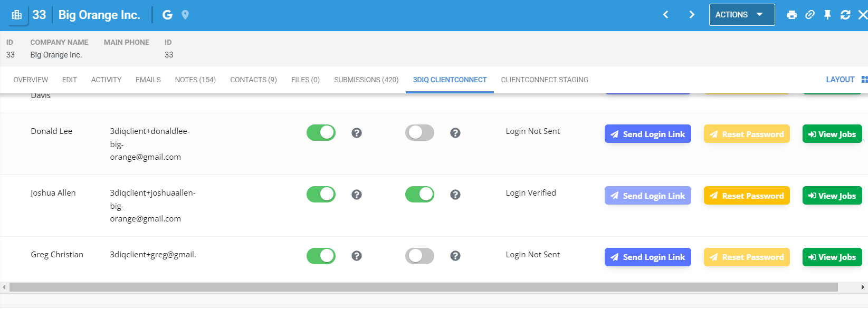Image resolution: width=868 pixels, height=309 pixels.
Task: Send Login Link to Donald Lee
Action: coord(648,134)
